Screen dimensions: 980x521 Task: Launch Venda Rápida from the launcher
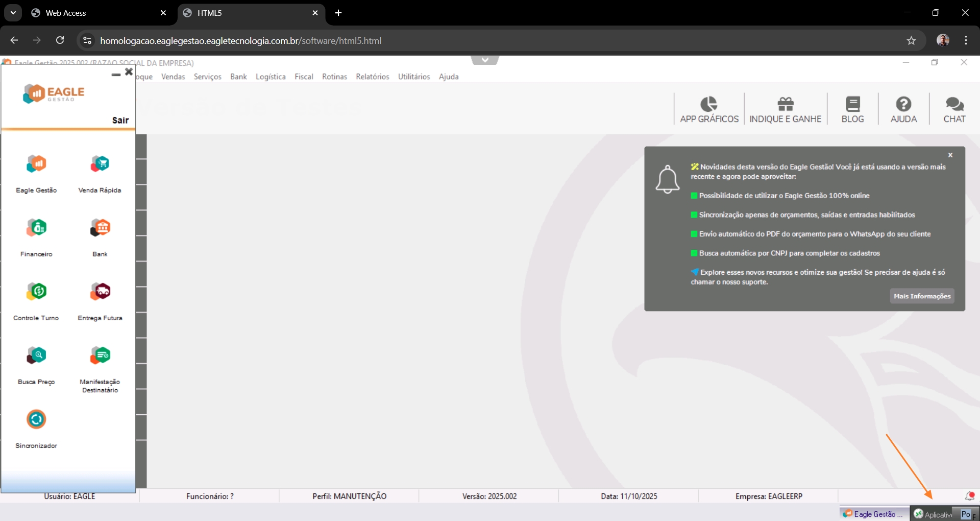100,164
